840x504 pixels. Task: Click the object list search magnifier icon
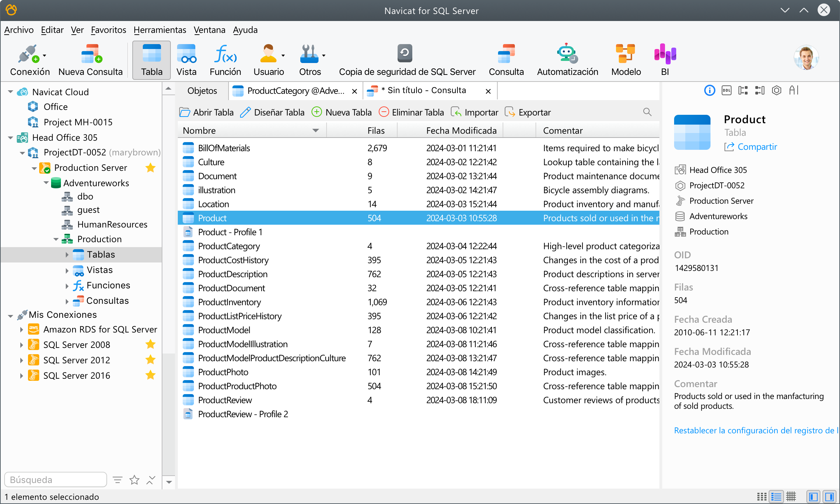pyautogui.click(x=647, y=112)
